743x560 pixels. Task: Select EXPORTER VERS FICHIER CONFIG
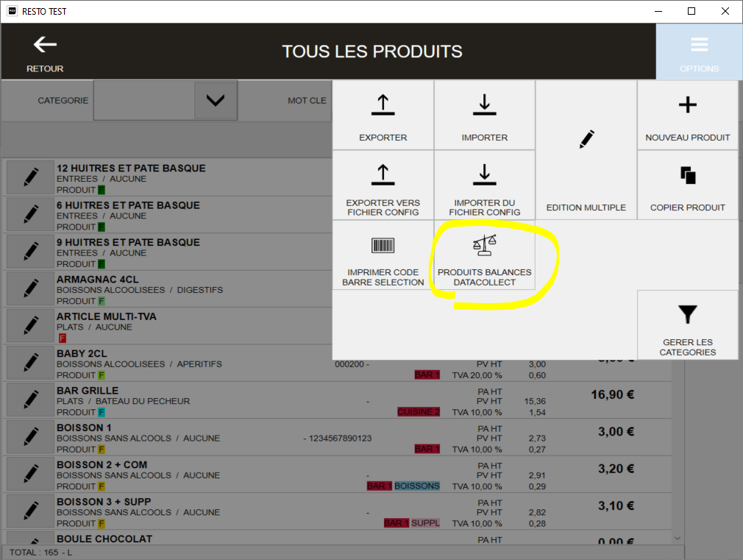[x=383, y=185]
